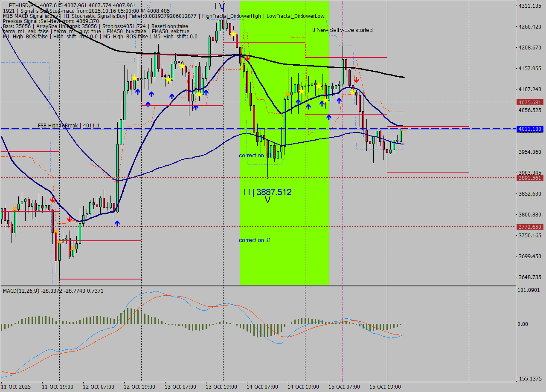The image size is (546, 392).
Task: Click the 3891.561 price level tag
Action: click(529, 178)
